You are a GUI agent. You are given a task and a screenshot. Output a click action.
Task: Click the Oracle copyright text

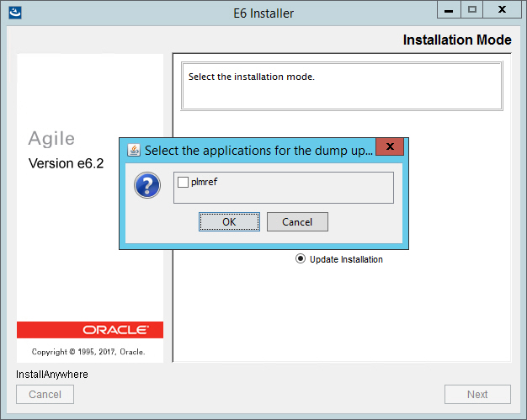88,352
